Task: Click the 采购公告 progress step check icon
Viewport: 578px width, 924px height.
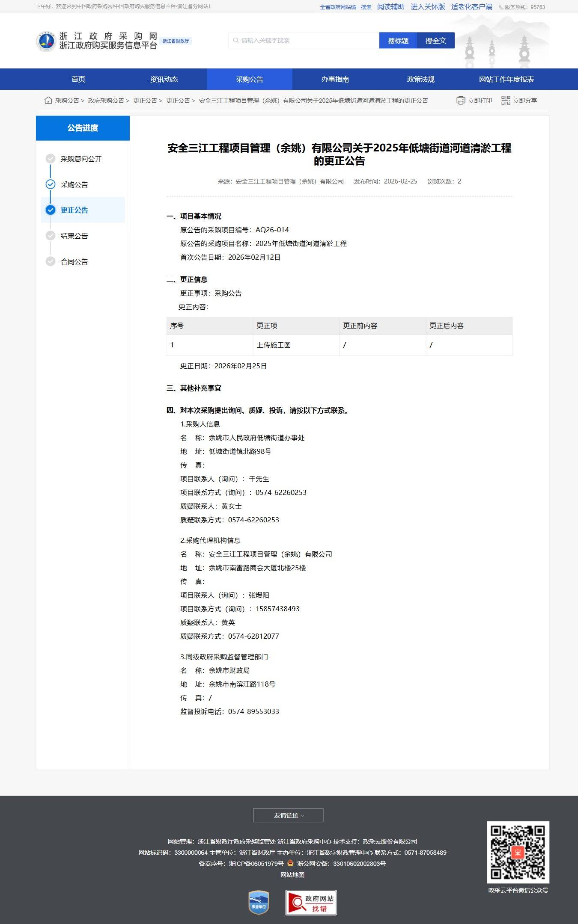Action: 51,184
